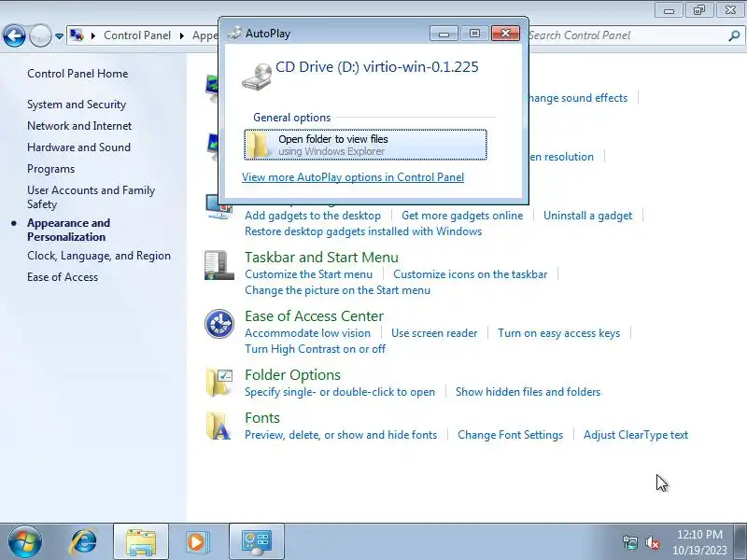Screen dimensions: 747x560
Task: Open Control Panel Home
Action: pyautogui.click(x=78, y=74)
